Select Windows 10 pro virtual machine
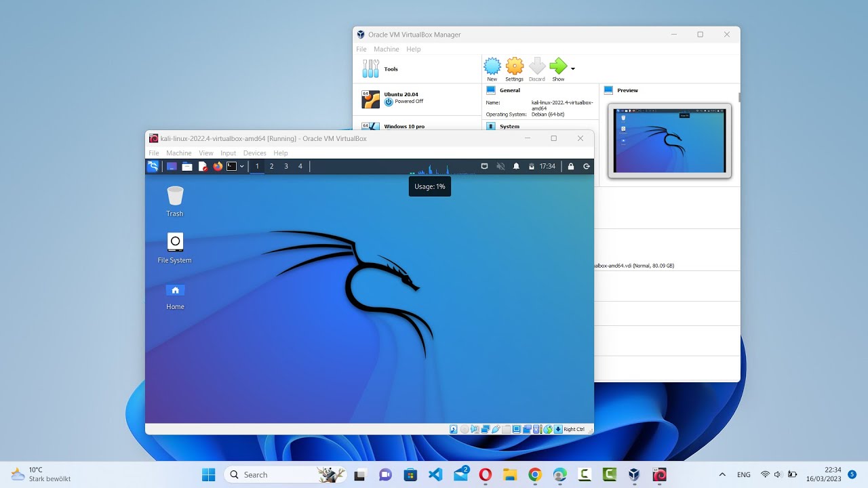Viewport: 868px width, 488px height. pyautogui.click(x=417, y=125)
